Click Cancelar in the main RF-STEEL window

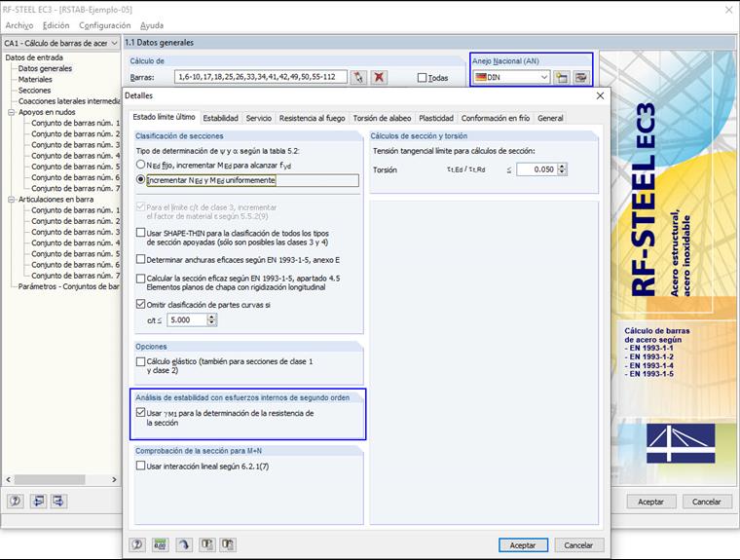pos(707,502)
